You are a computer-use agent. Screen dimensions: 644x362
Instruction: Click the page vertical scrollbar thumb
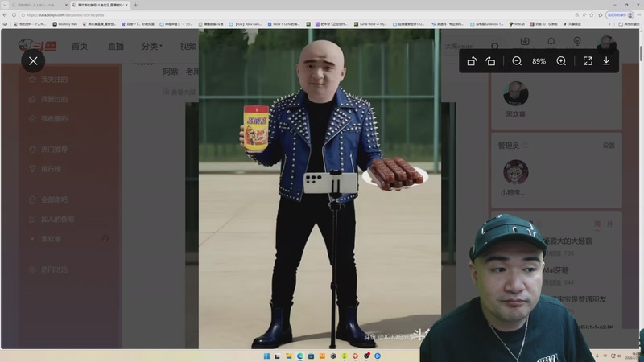tap(641, 53)
